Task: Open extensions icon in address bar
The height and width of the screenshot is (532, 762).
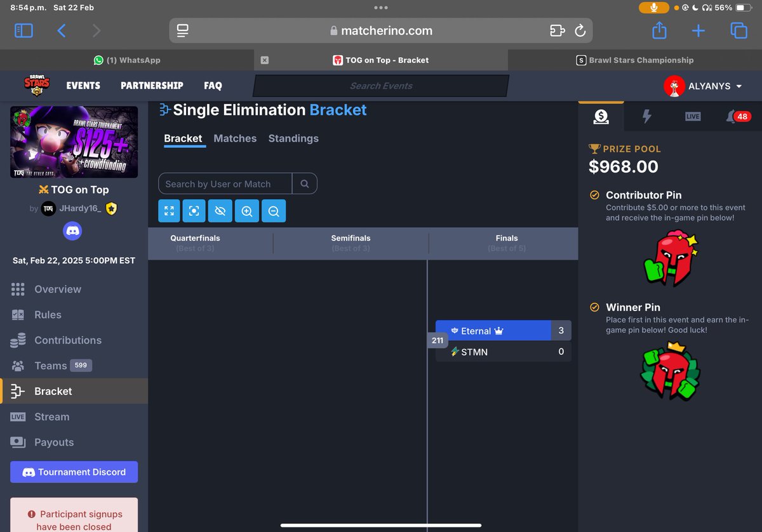Action: (x=557, y=30)
